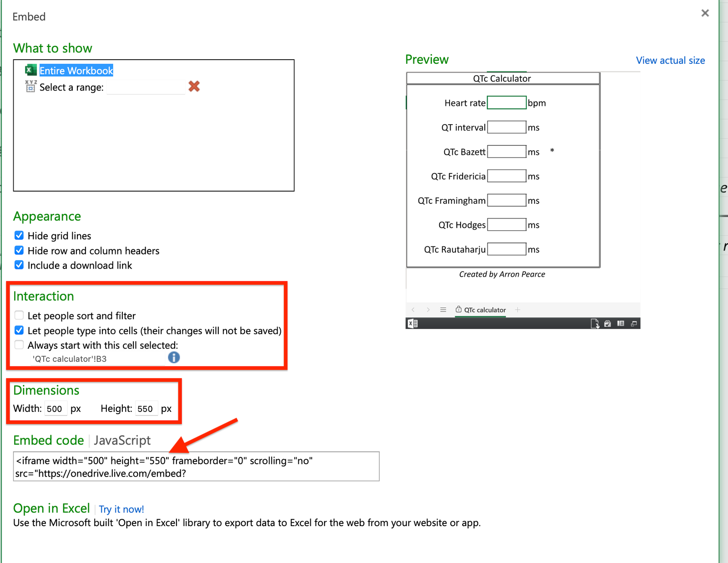
Task: Open the View actual size link
Action: pos(670,61)
